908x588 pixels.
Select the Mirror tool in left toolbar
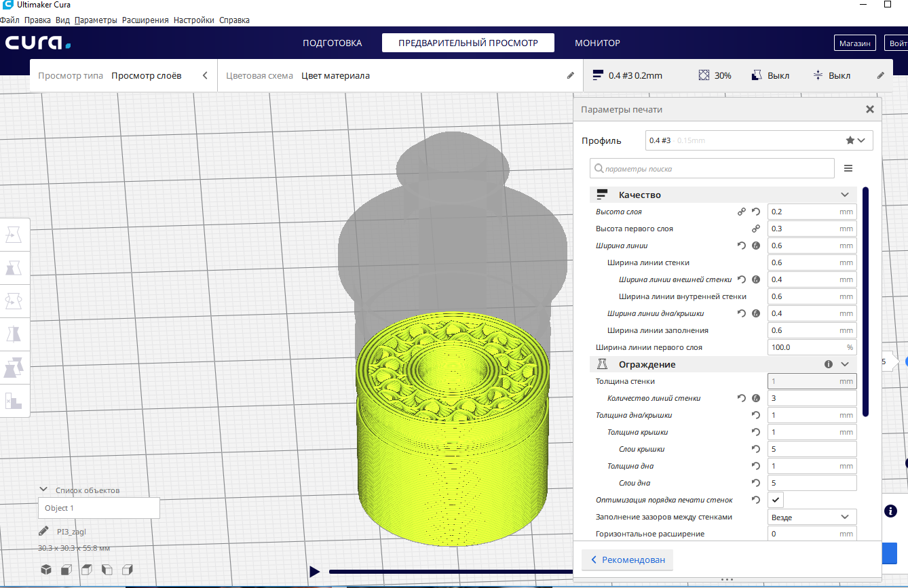(x=13, y=334)
